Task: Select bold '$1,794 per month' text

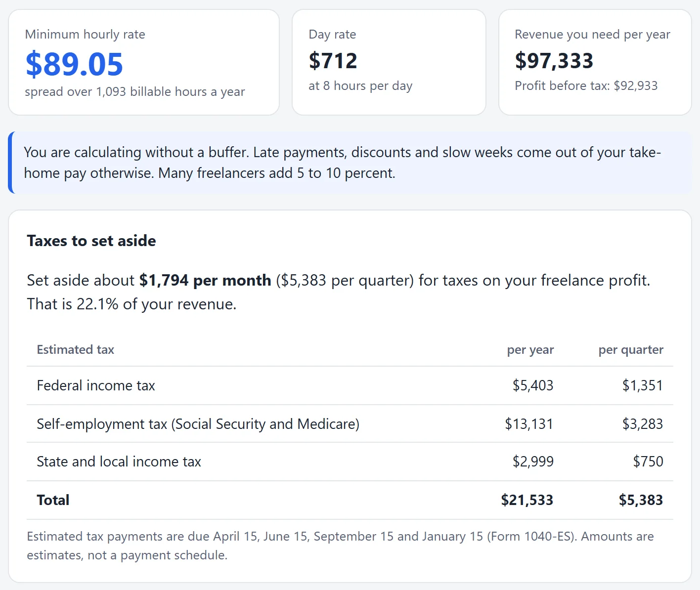Action: [x=205, y=280]
